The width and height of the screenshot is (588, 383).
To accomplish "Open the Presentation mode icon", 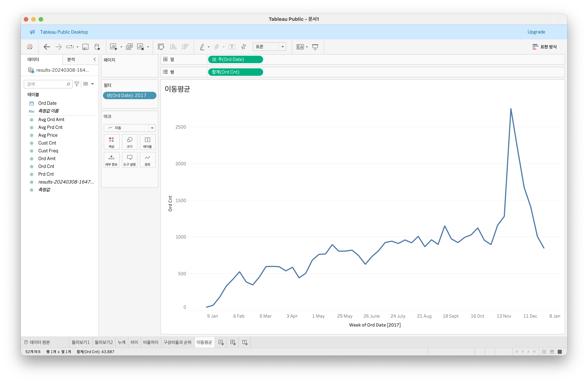I will [x=315, y=47].
